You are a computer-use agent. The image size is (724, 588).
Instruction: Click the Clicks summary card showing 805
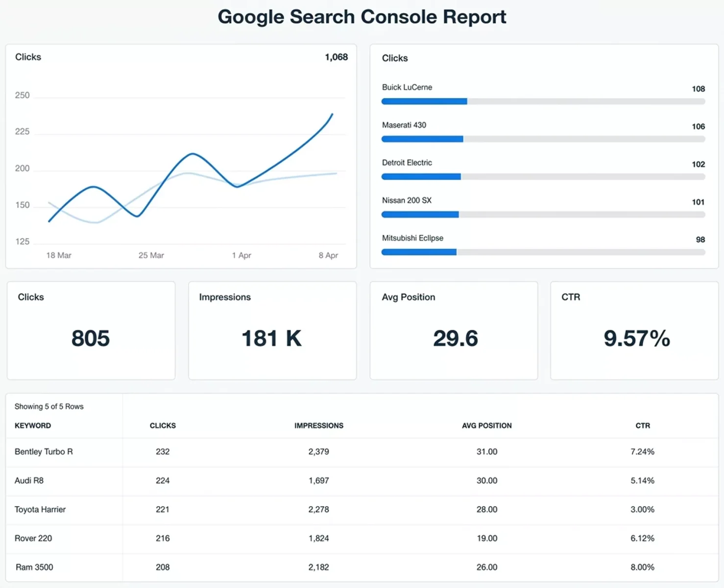click(91, 331)
